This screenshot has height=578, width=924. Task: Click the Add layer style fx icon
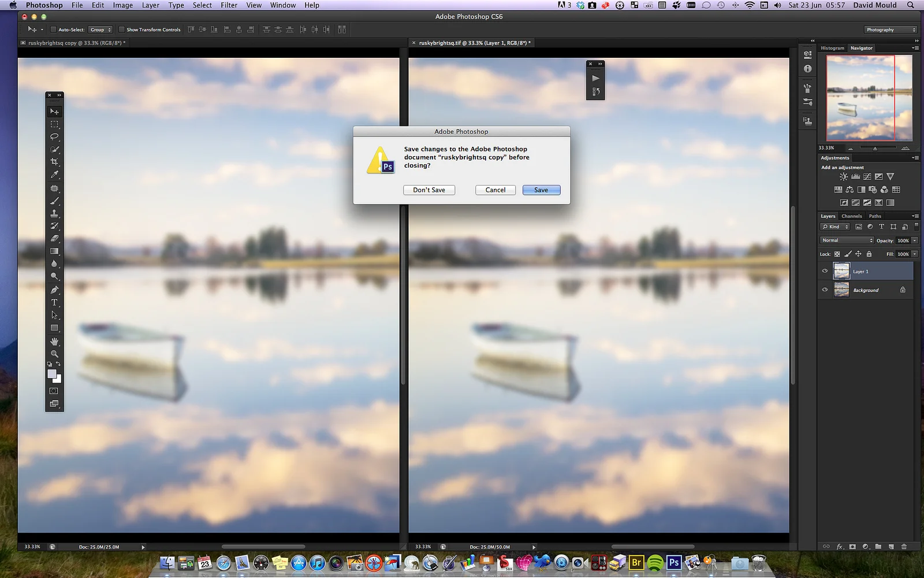tap(840, 546)
